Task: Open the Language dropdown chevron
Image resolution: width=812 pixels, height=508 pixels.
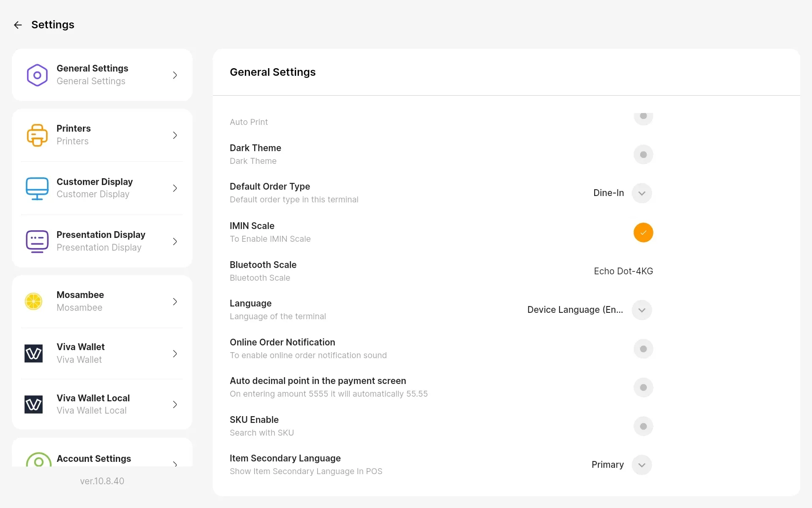Action: (x=642, y=310)
